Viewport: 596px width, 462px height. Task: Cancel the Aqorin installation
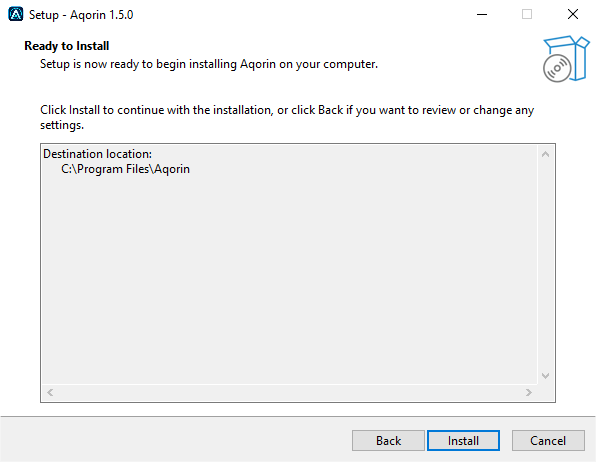click(548, 440)
